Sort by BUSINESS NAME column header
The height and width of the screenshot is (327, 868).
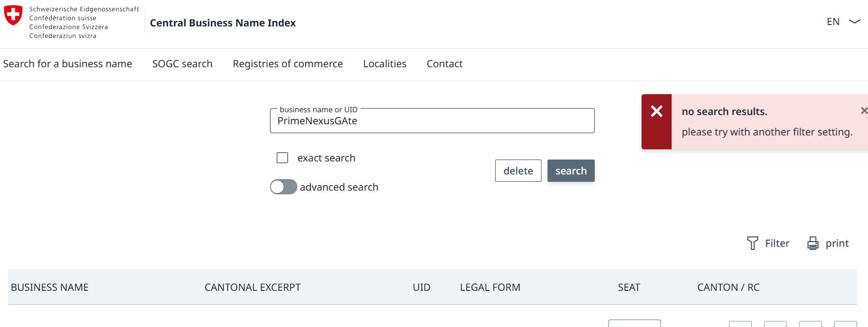[50, 288]
